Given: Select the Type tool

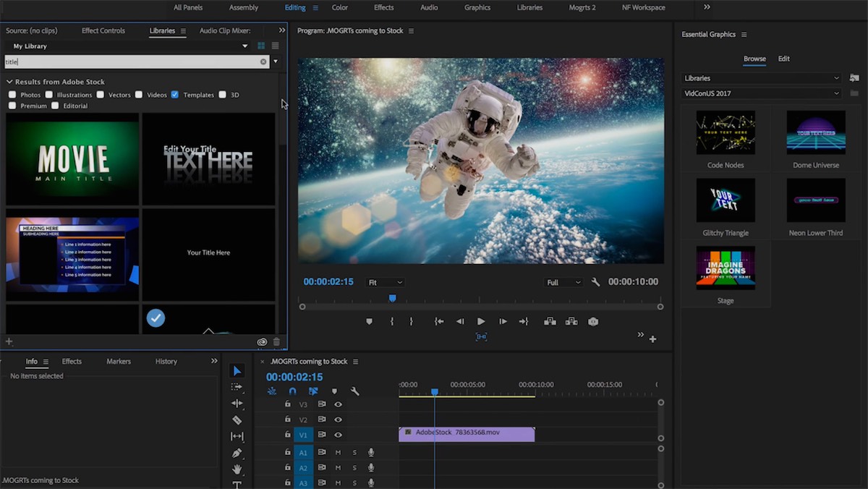Looking at the screenshot, I should click(237, 485).
